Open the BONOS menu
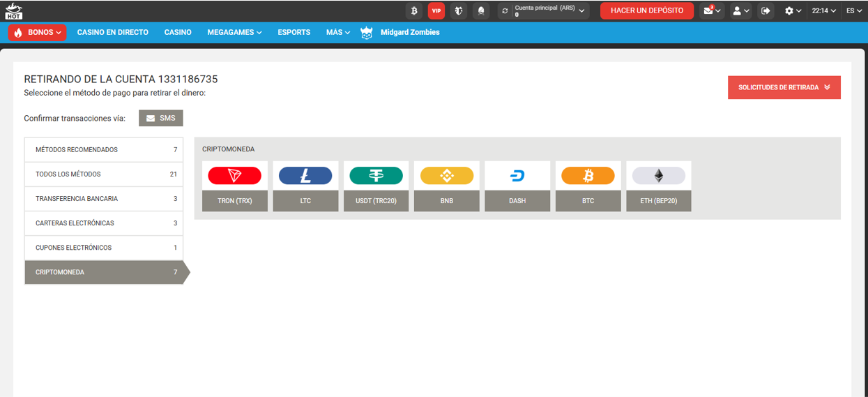868x397 pixels. pos(38,32)
